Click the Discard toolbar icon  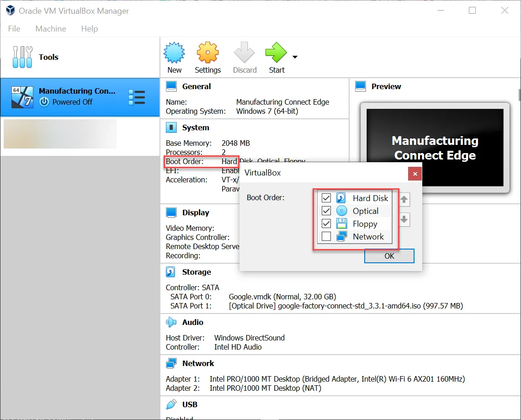pyautogui.click(x=244, y=53)
